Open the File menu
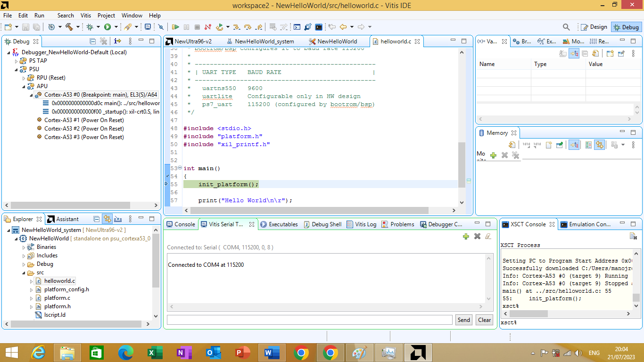Screen dimensions: 644x362 8,15
